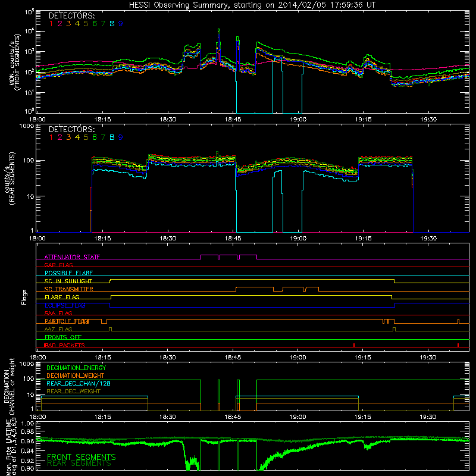Select red detector 1 in the rear segments legend
The height and width of the screenshot is (476, 476).
[x=51, y=137]
